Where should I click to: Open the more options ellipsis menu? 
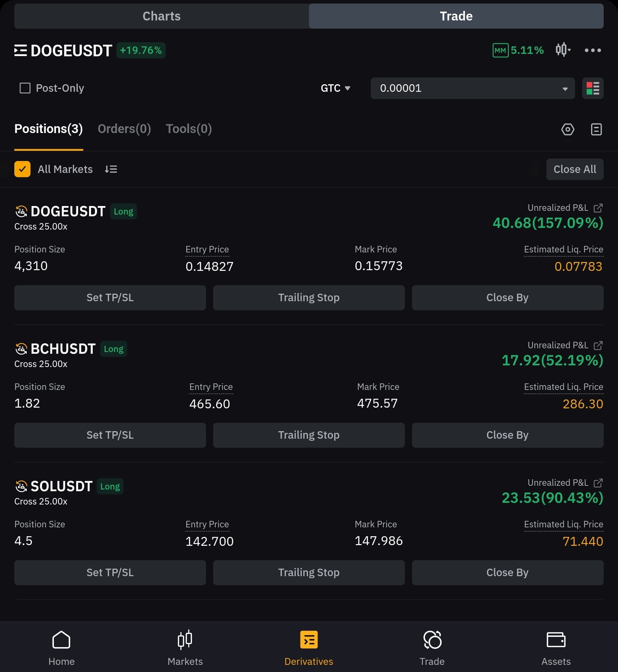click(x=593, y=50)
